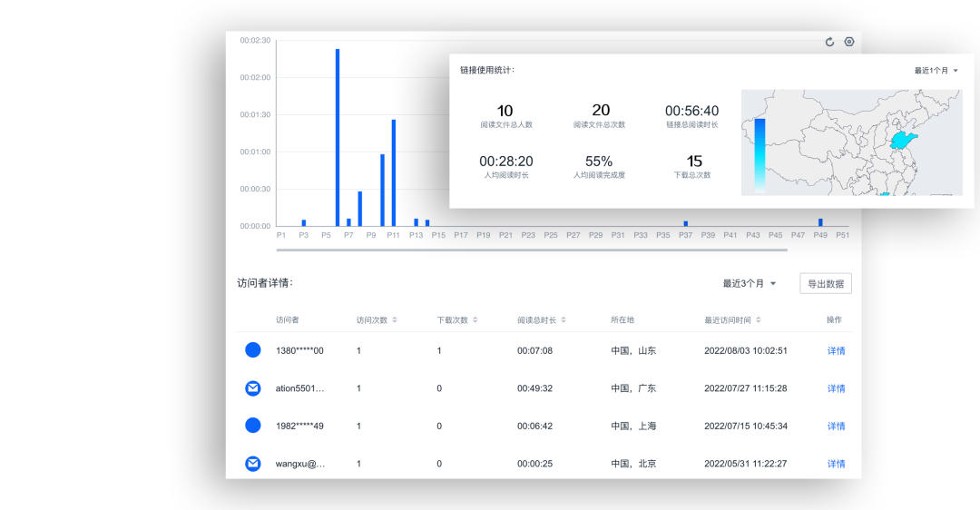Image resolution: width=980 pixels, height=510 pixels.
Task: Click the bar at P8
Action: [360, 209]
